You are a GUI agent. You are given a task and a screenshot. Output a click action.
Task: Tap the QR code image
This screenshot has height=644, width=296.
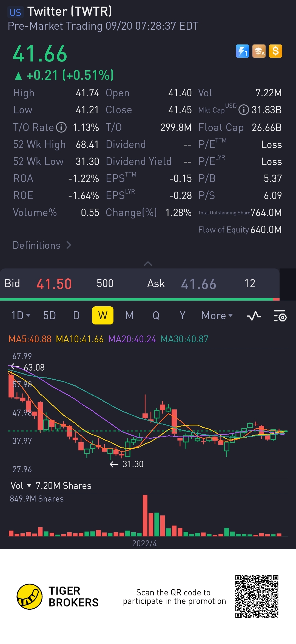[257, 597]
